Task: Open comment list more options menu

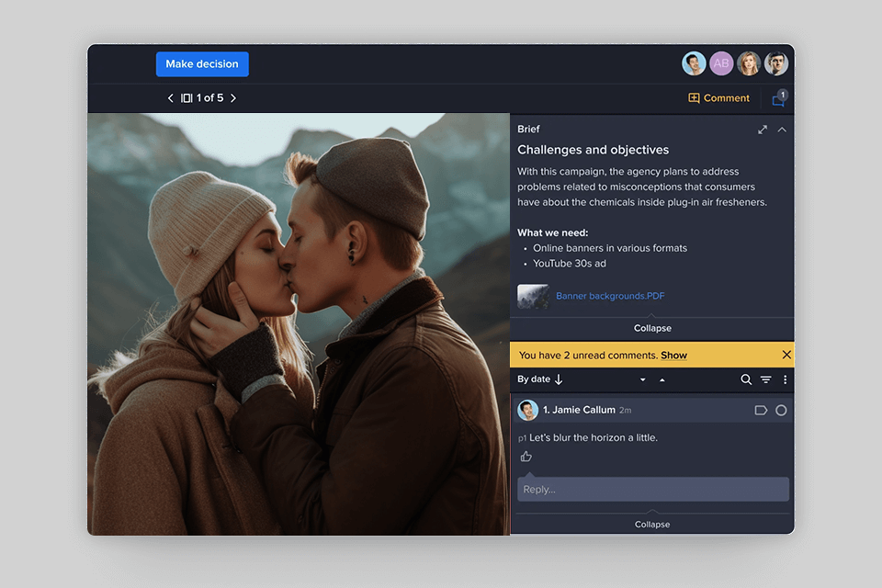Action: pos(786,379)
